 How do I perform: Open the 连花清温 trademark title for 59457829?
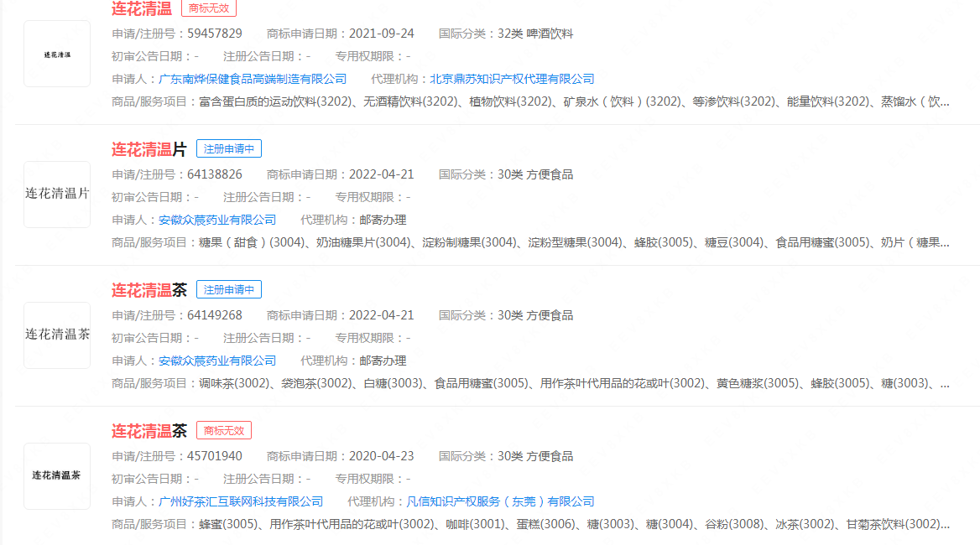[x=141, y=8]
